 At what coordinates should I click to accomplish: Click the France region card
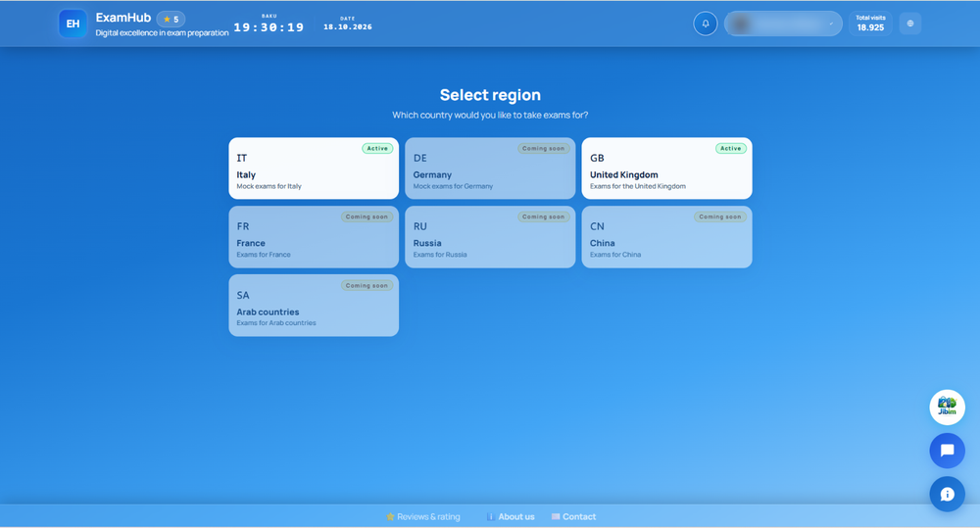(314, 237)
